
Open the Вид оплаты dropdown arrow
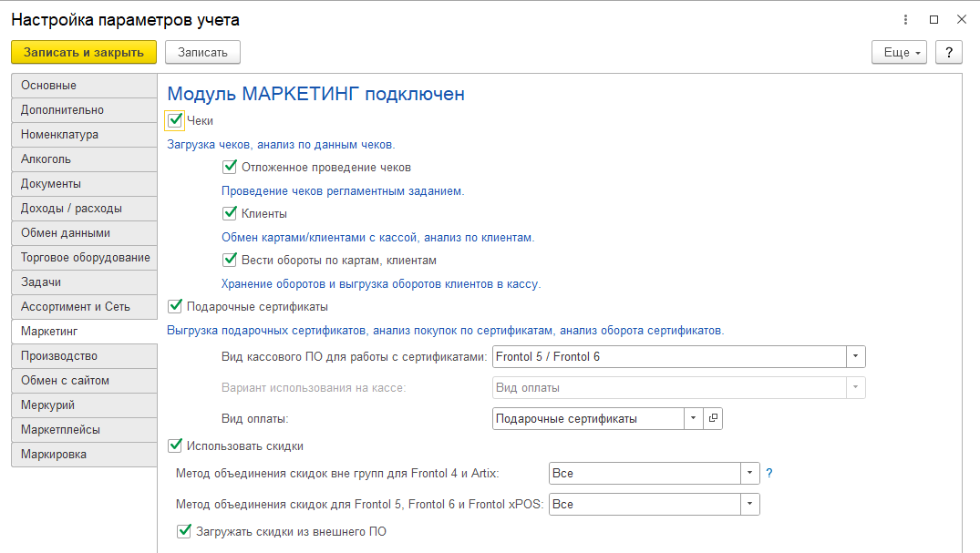[x=693, y=418]
